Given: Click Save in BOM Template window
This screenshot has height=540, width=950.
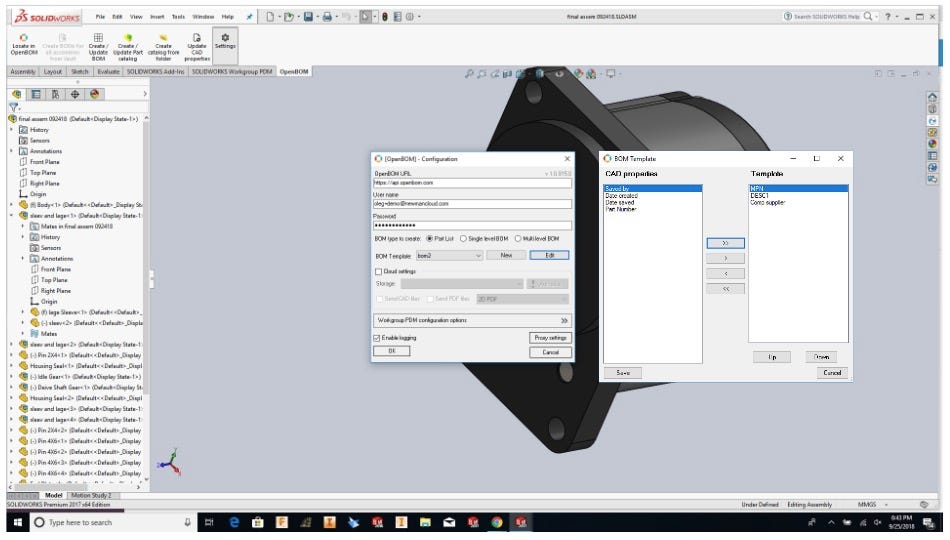Looking at the screenshot, I should click(x=623, y=373).
